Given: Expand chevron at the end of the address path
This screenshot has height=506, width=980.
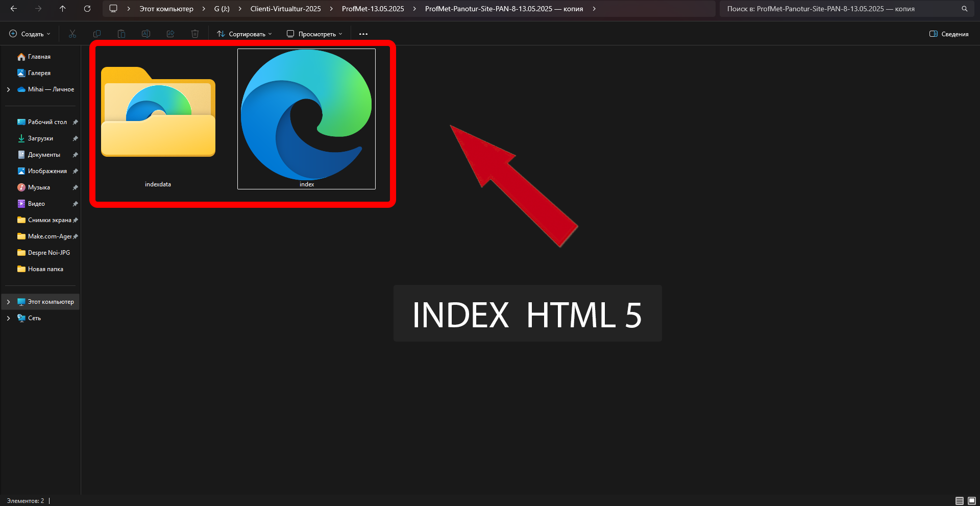Looking at the screenshot, I should [x=594, y=9].
